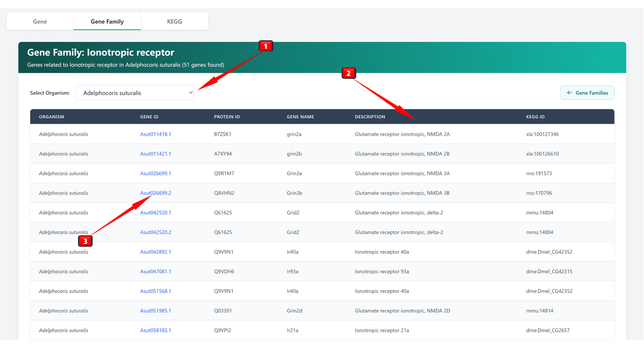This screenshot has height=362, width=644.
Task: Click the dropdown chevron beside Adelphocoris suturalis
Action: tap(191, 93)
